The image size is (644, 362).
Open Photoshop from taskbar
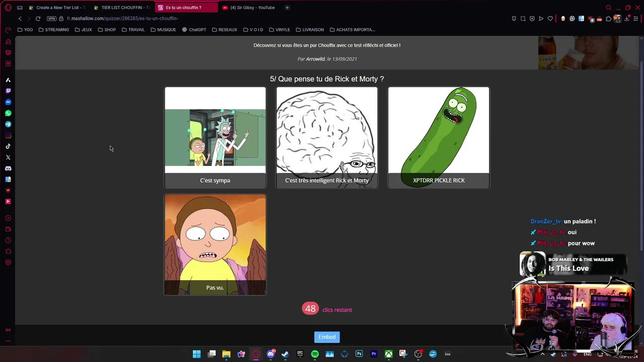coord(359,354)
